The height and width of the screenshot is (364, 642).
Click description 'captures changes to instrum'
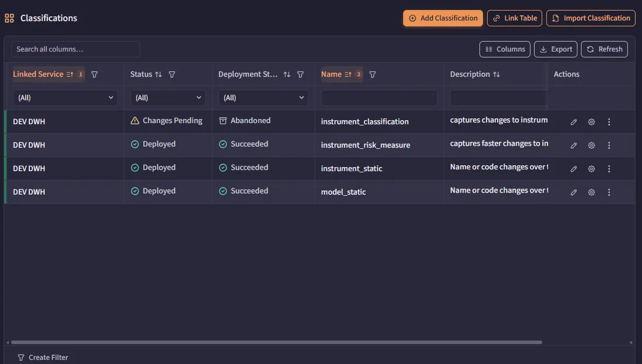(x=499, y=120)
